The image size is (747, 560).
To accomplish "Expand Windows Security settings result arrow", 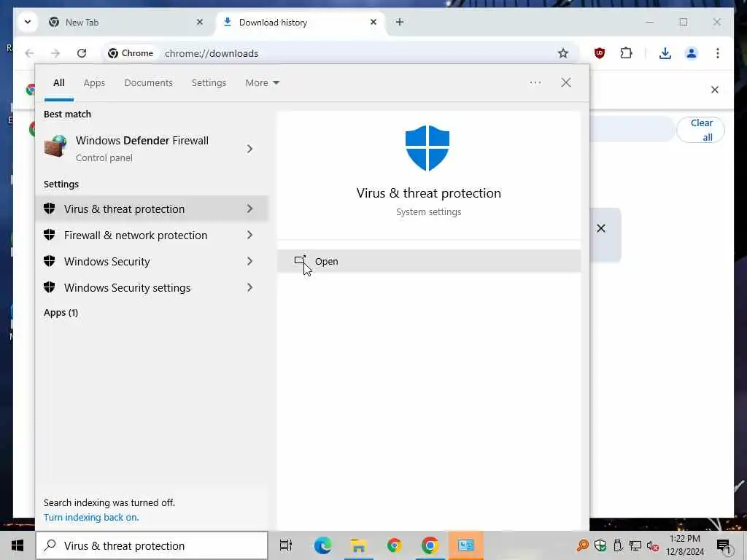I will (249, 287).
